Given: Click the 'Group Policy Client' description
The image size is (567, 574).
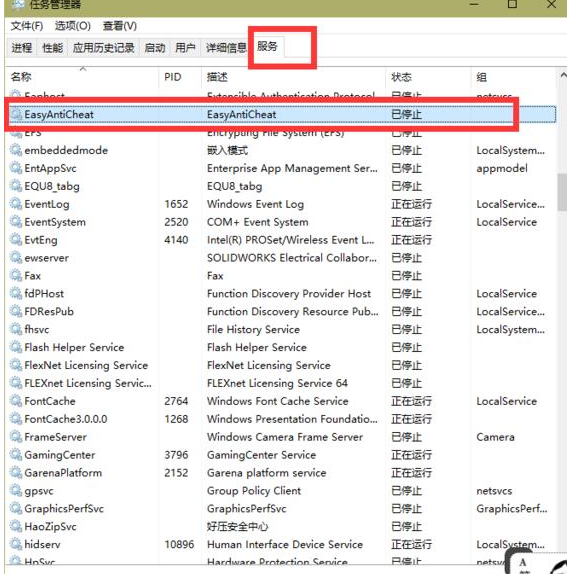Looking at the screenshot, I should tap(254, 491).
